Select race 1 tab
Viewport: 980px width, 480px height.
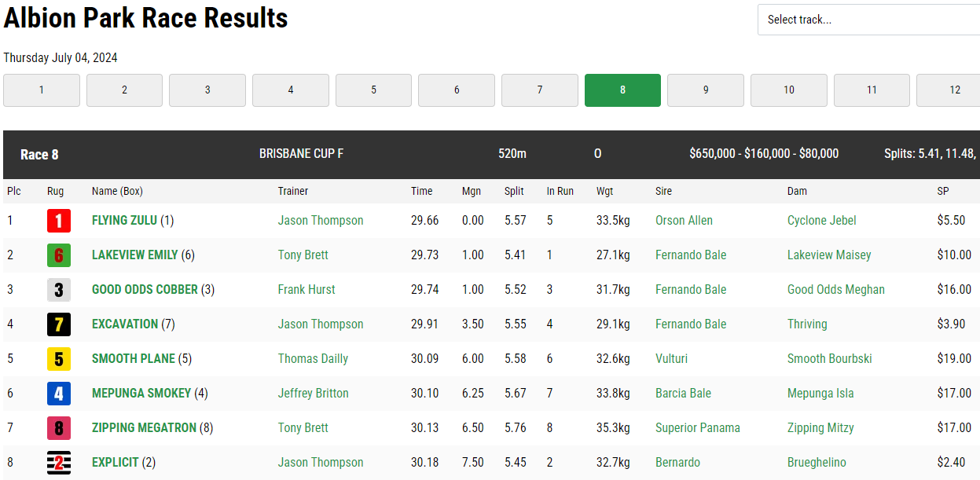[x=42, y=90]
